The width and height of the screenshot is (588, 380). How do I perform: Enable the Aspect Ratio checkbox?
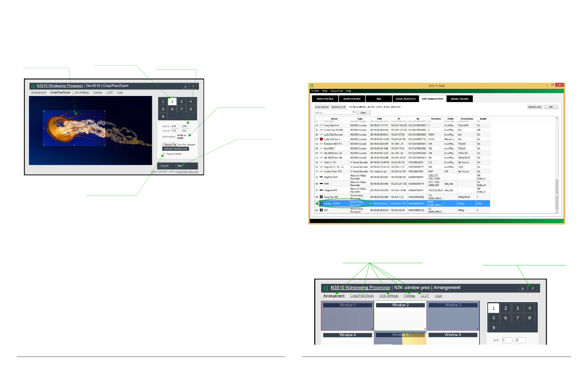(x=164, y=154)
